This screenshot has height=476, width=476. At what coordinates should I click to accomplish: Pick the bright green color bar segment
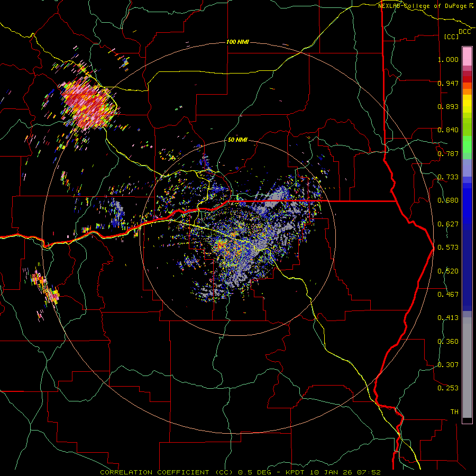pyautogui.click(x=467, y=144)
